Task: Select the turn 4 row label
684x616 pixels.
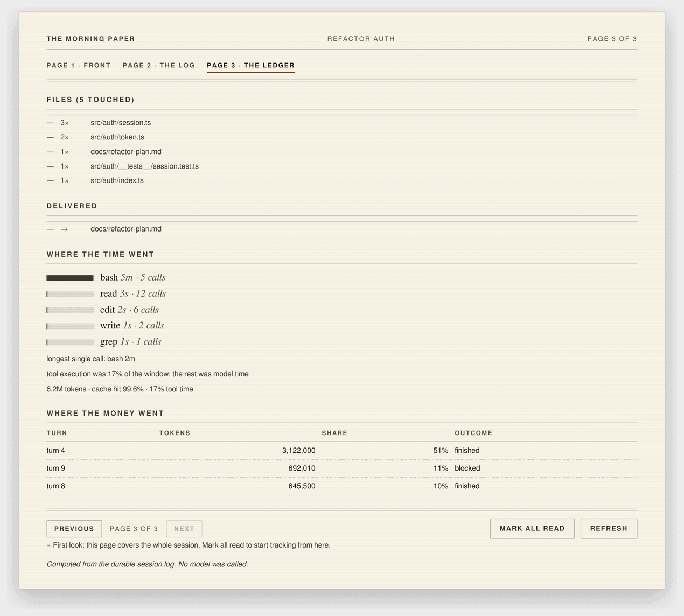Action: [56, 450]
